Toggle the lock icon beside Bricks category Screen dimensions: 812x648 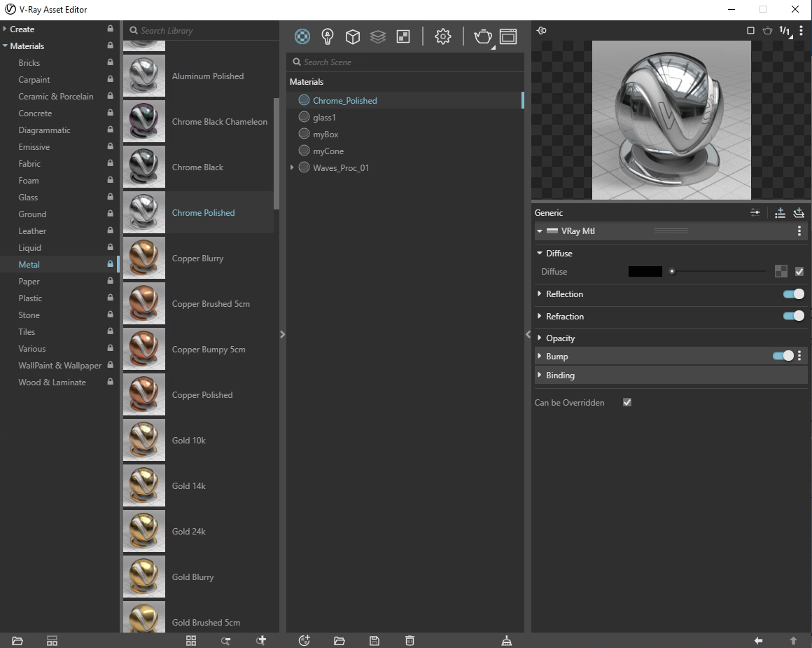111,62
